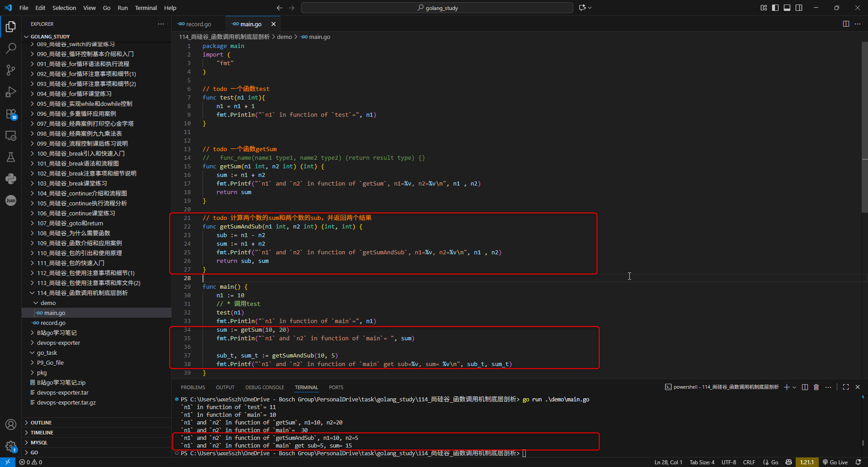Image resolution: width=868 pixels, height=467 pixels.
Task: Open the File menu
Action: 24,8
